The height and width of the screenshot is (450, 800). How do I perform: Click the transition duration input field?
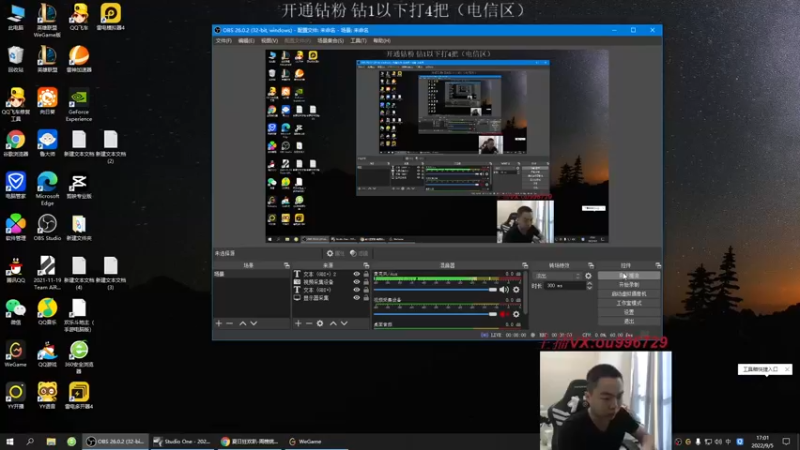coord(565,286)
